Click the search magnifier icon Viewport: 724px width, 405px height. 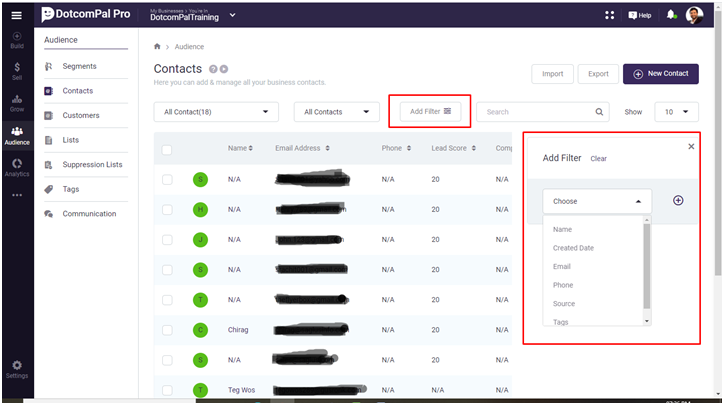point(599,112)
